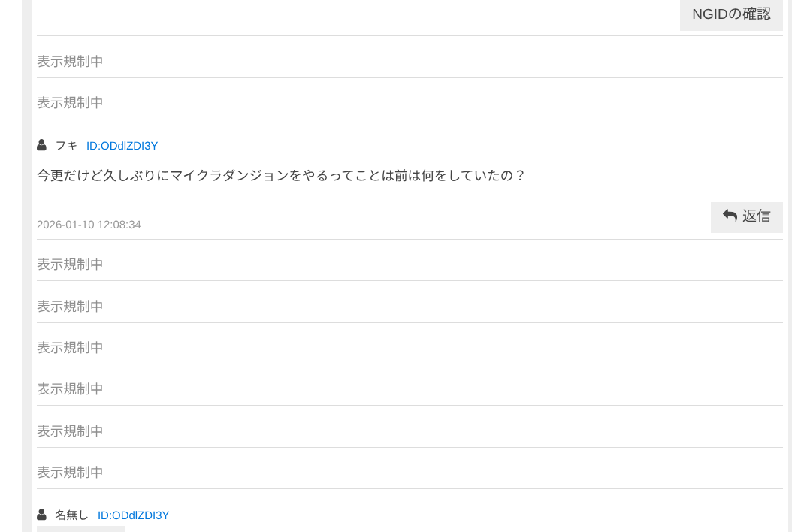Expand 表示規制中 row directly above フキ's comment

click(70, 103)
